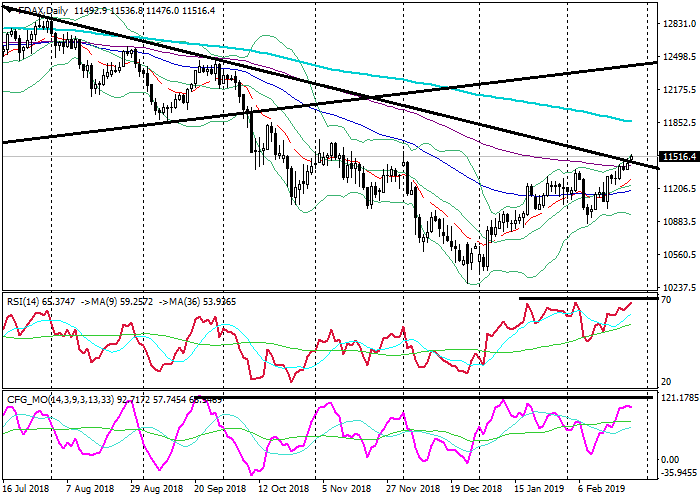Viewport: 700px width, 500px height.
Task: Click the 16 Jul 2018 date label
Action: click(x=27, y=491)
